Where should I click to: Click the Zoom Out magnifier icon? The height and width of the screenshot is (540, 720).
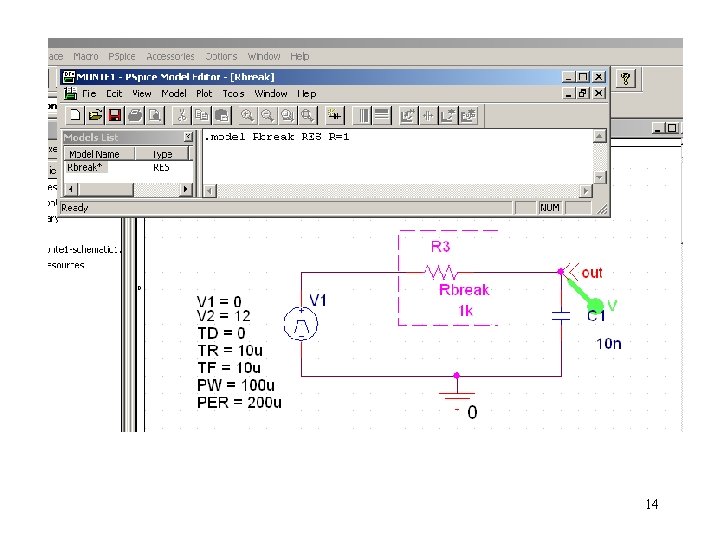coord(267,115)
